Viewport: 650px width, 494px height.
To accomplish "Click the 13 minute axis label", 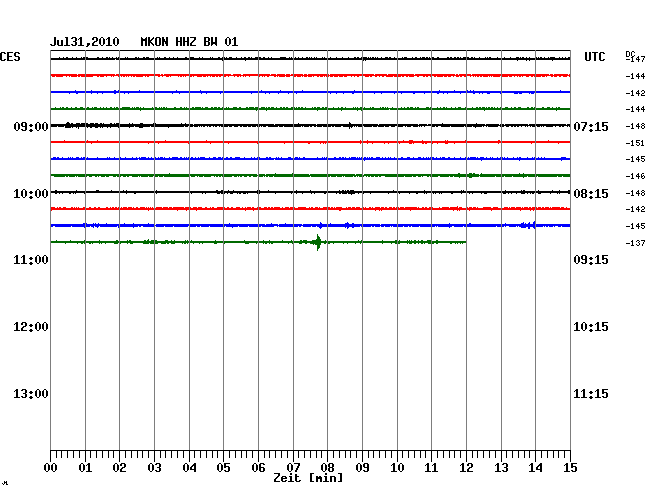I will click(x=501, y=468).
